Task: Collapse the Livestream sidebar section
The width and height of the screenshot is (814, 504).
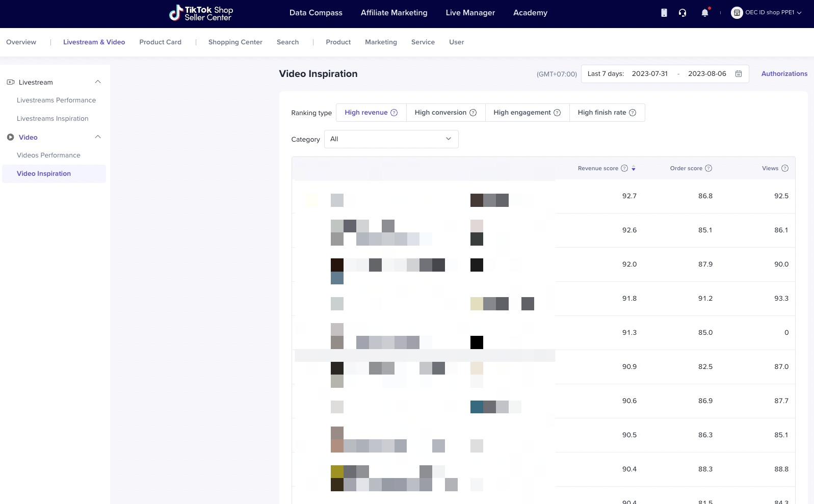Action: pos(98,82)
